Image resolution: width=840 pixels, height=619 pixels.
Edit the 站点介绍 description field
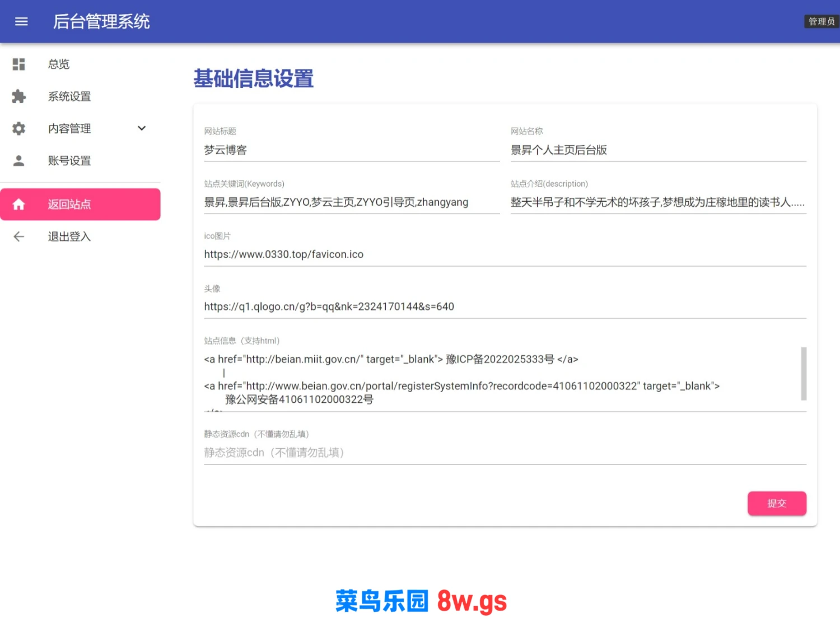click(658, 202)
